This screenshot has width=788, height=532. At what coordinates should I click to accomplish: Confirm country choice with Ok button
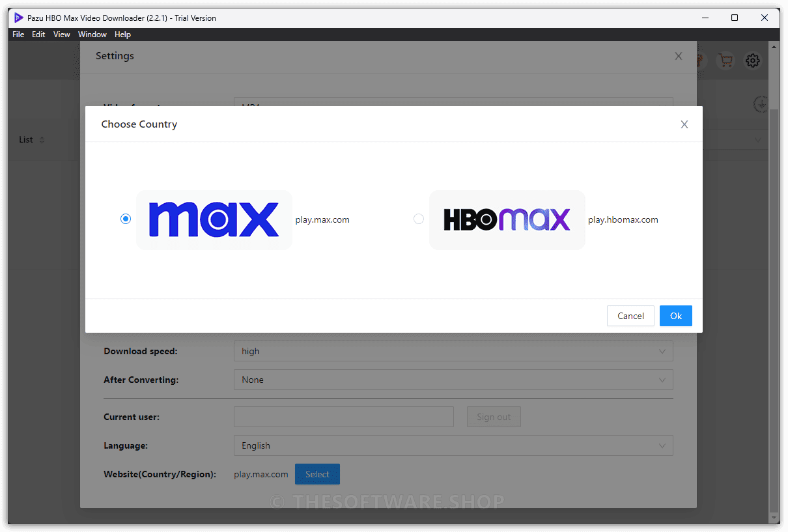(x=676, y=316)
